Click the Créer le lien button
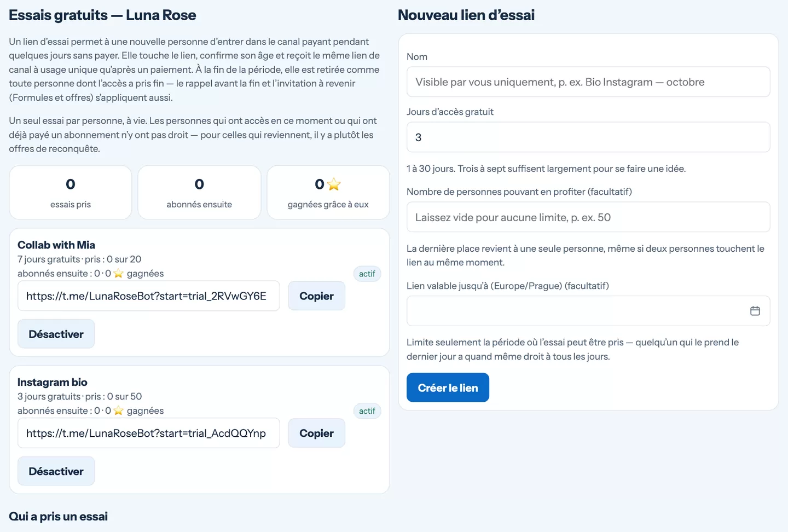Image resolution: width=788 pixels, height=532 pixels. 448,388
